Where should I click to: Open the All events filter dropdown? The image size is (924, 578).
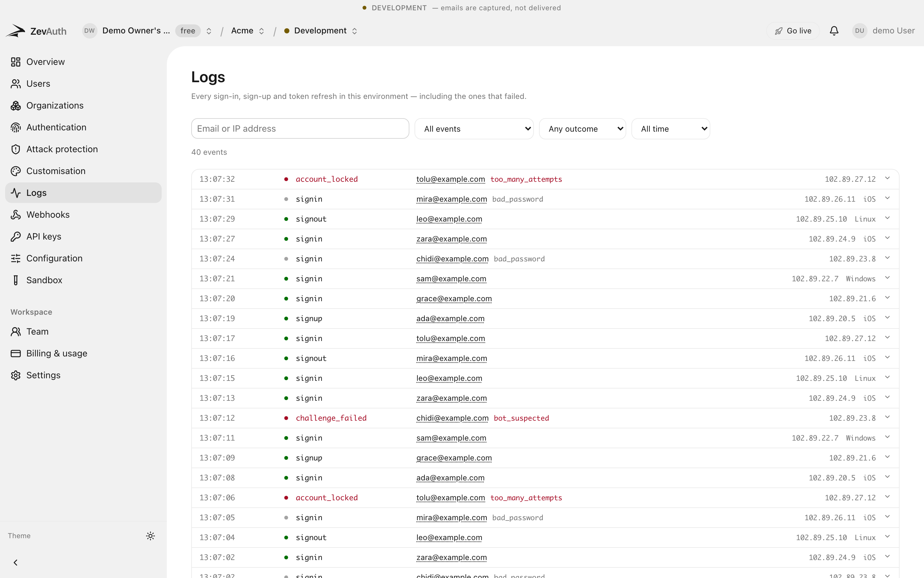pyautogui.click(x=474, y=129)
